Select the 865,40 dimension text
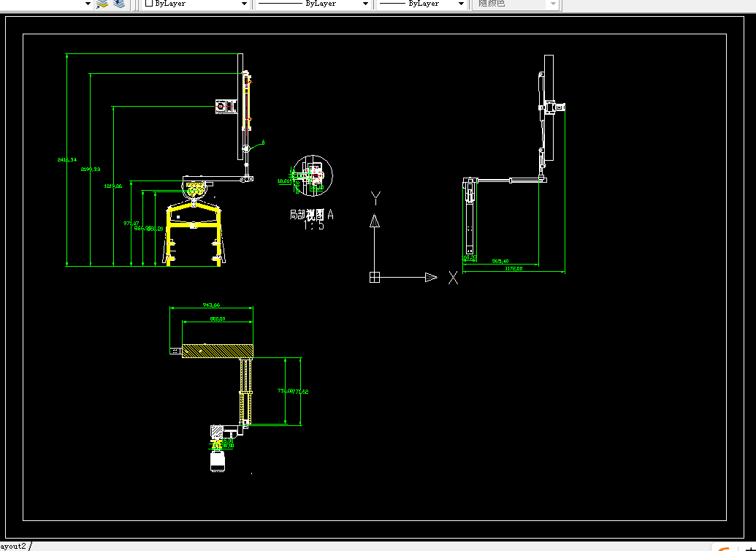 (x=500, y=261)
